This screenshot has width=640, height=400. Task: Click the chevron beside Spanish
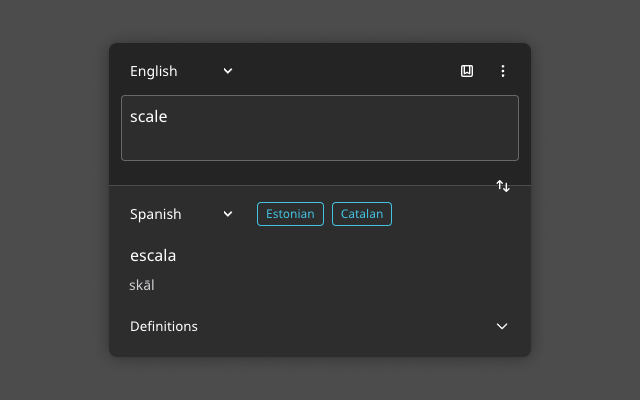228,214
